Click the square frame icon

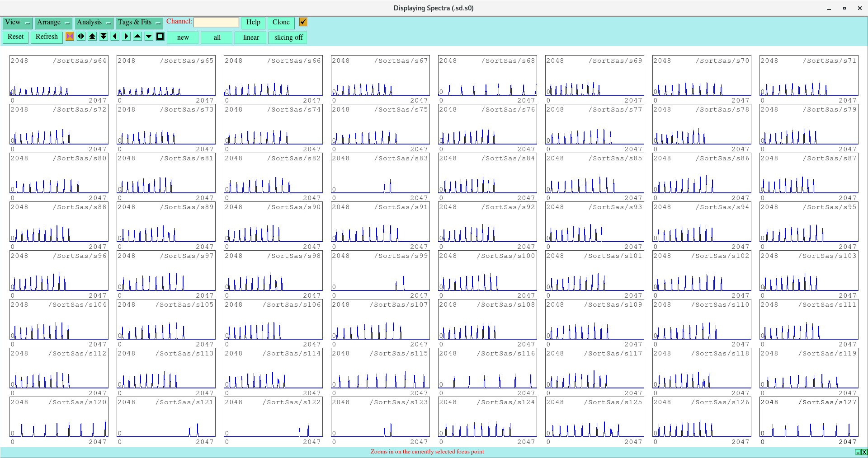click(x=160, y=37)
